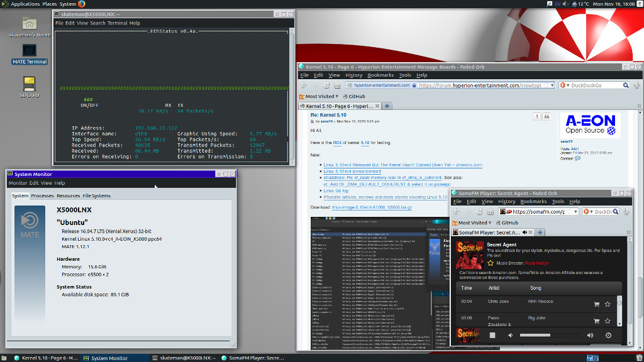Open the sleep timer clock icon in SomaFM
Viewport: 644px width, 362px height.
pos(608,336)
